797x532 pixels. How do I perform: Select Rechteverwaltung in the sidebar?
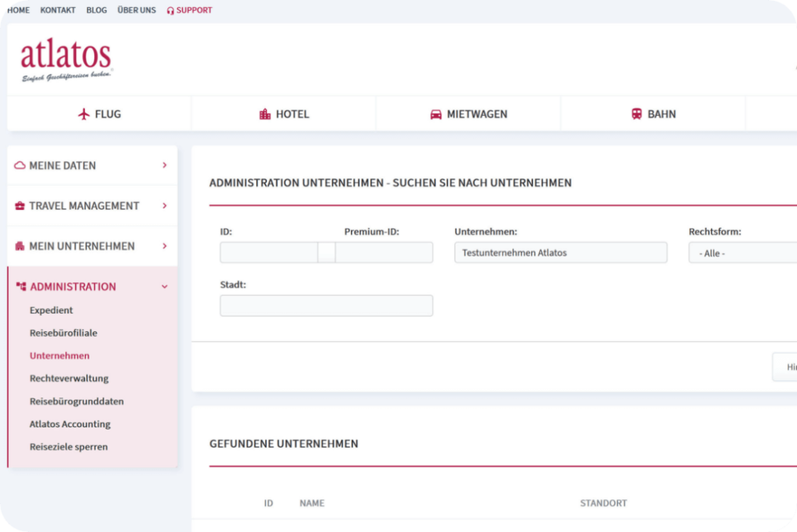(x=69, y=379)
